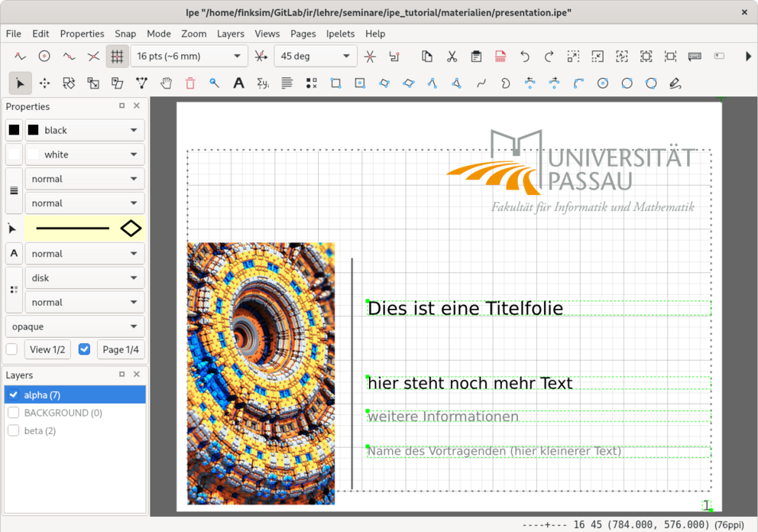The height and width of the screenshot is (532, 758).
Task: Select the ink (freehand pen) tool
Action: click(675, 83)
